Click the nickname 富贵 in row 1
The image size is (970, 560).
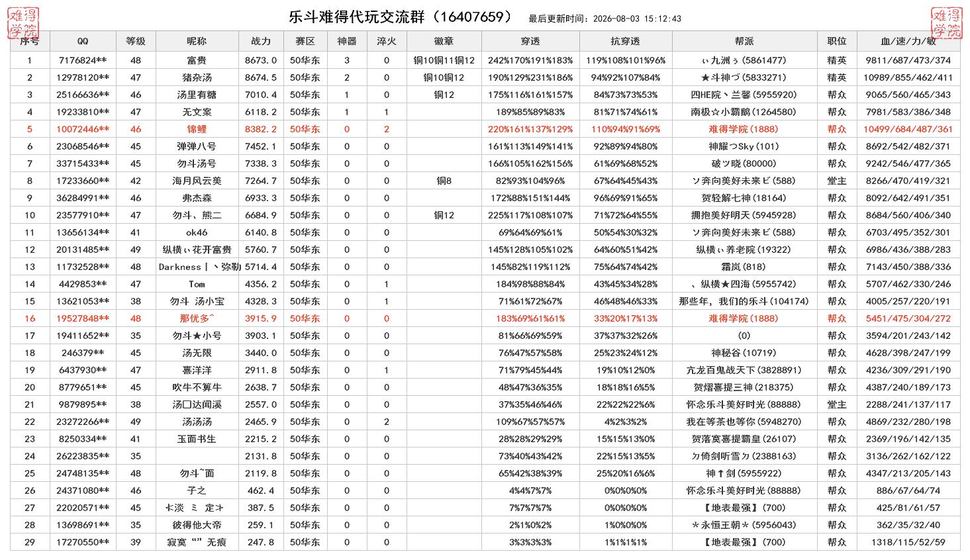pyautogui.click(x=197, y=60)
